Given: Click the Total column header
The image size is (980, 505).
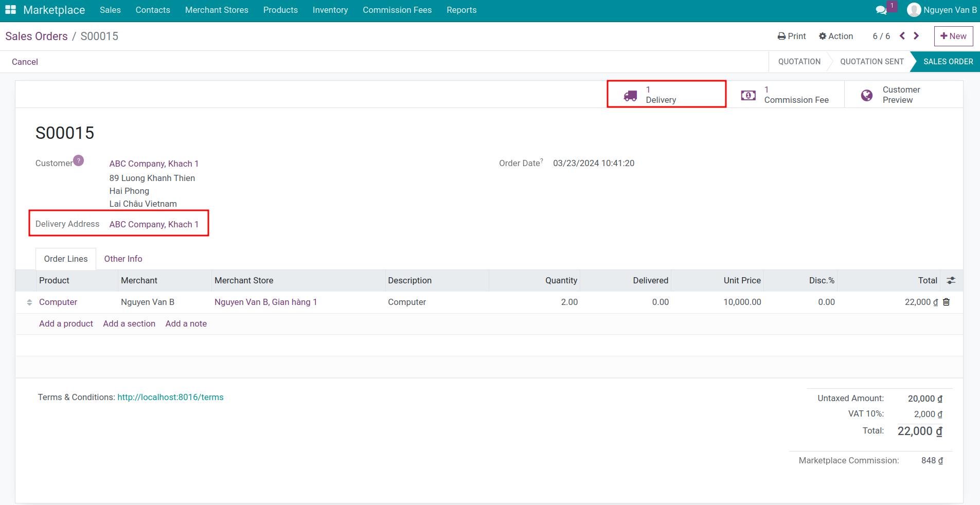Looking at the screenshot, I should pos(888,280).
